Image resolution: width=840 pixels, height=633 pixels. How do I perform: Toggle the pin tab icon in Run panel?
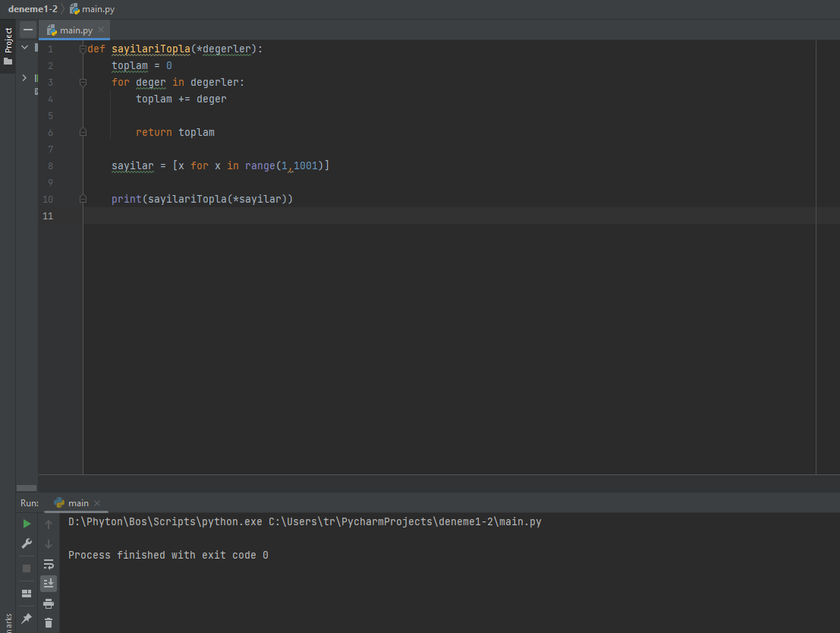[x=27, y=619]
